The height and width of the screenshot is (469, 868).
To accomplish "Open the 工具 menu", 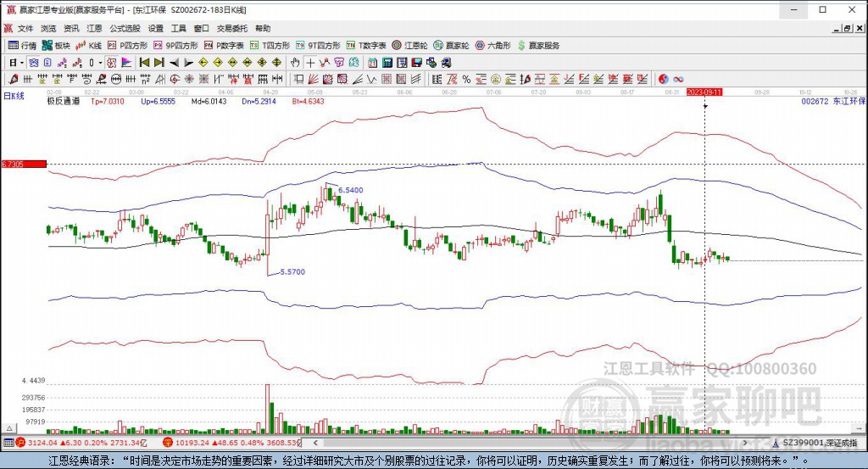I will pyautogui.click(x=178, y=28).
